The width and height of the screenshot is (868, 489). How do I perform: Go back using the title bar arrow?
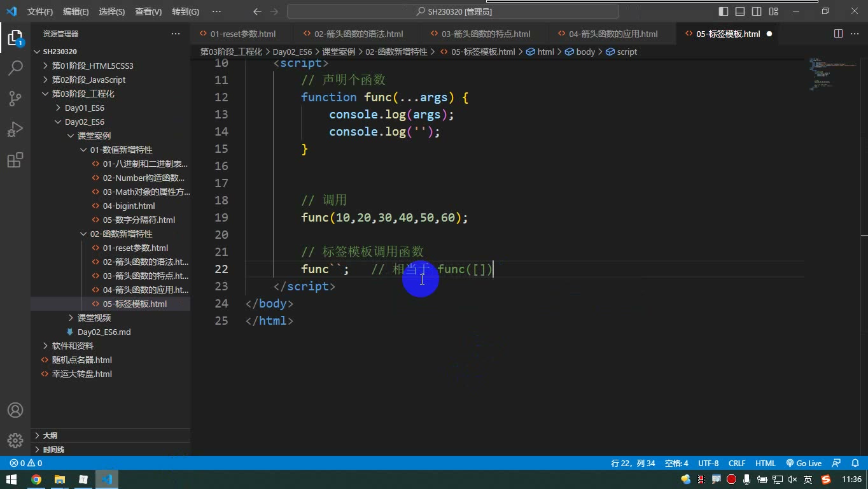coord(257,11)
